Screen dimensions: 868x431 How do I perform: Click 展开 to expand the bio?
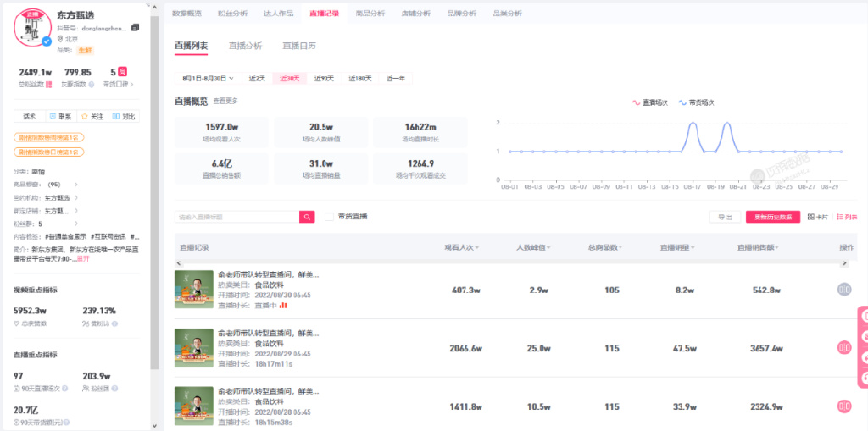[x=82, y=258]
